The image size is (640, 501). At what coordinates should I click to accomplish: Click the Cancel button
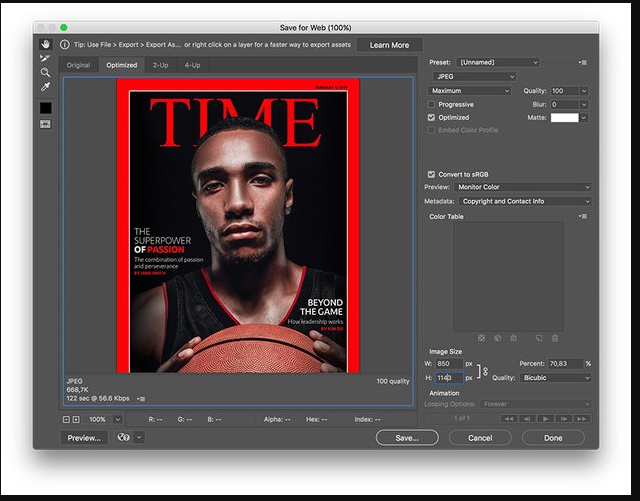point(480,438)
